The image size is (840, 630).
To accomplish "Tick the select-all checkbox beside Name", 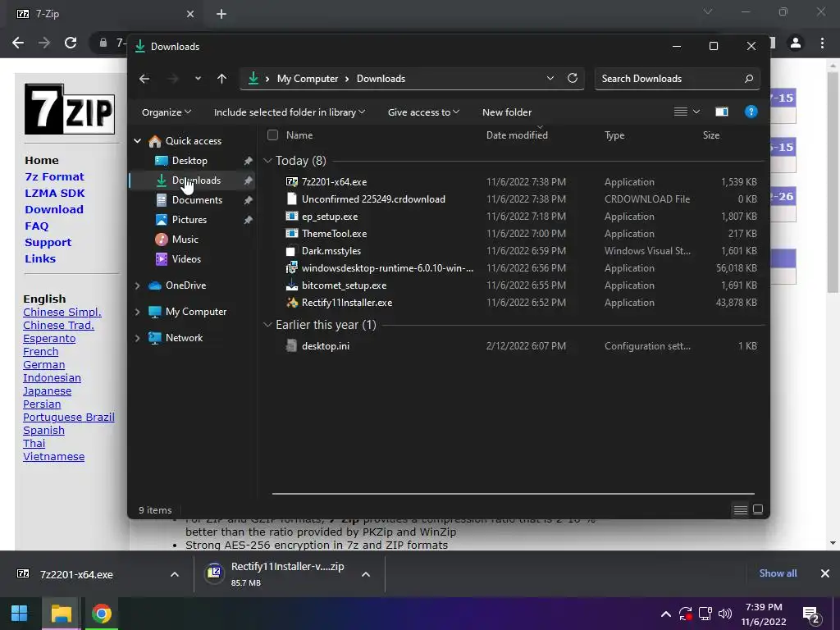I will (x=272, y=135).
